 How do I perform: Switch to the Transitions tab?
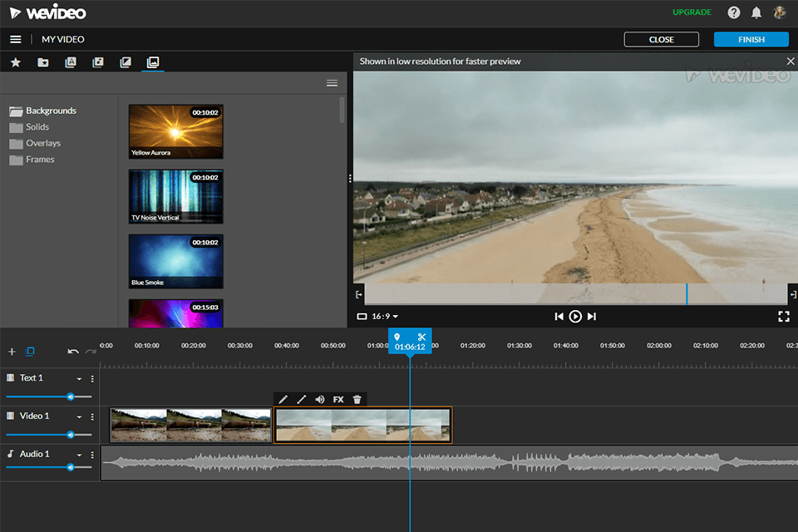point(126,62)
